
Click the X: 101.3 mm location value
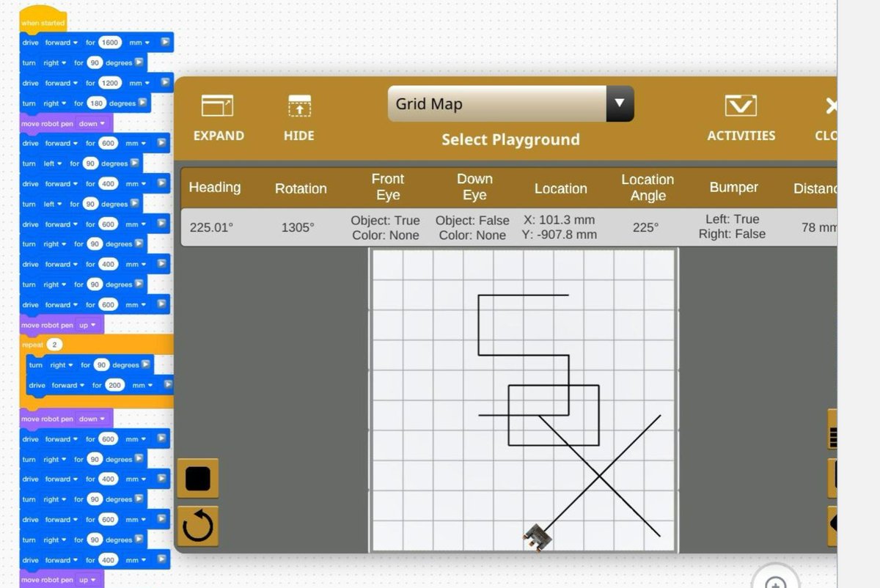560,220
